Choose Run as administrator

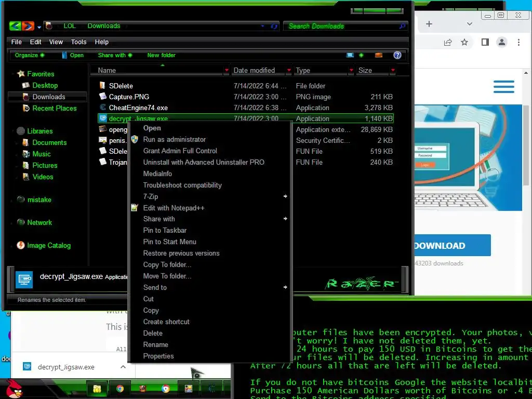(x=174, y=139)
